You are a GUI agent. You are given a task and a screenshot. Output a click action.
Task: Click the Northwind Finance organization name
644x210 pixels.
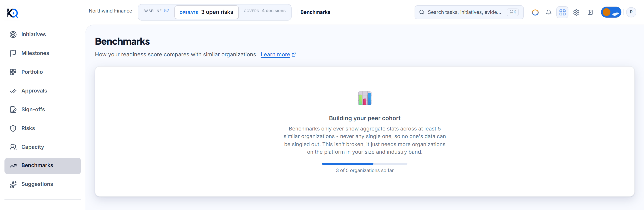coord(110,11)
